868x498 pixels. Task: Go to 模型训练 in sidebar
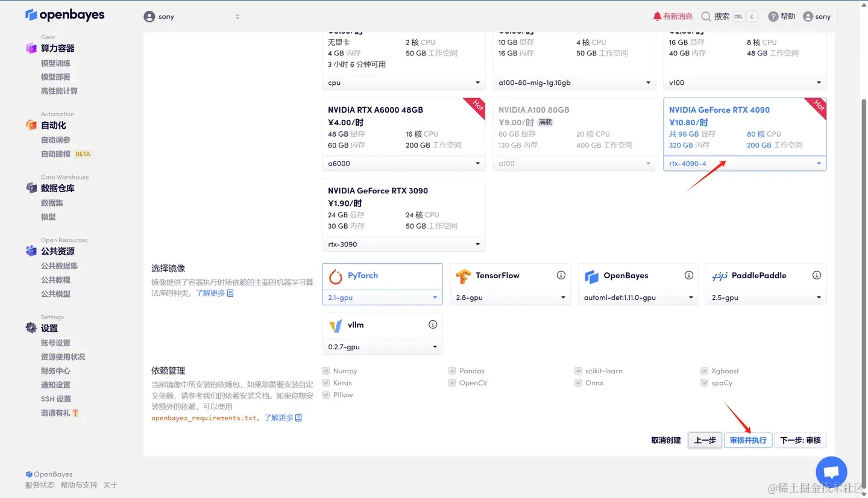tap(55, 63)
